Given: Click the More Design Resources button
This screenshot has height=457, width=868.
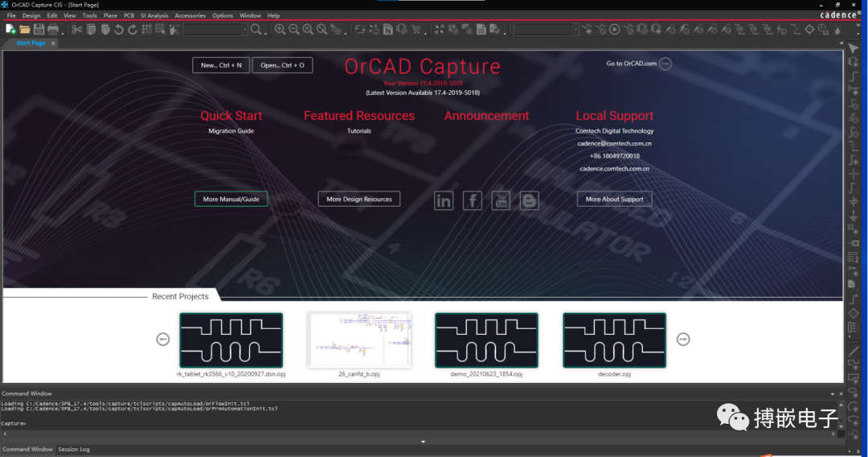Looking at the screenshot, I should click(x=358, y=199).
